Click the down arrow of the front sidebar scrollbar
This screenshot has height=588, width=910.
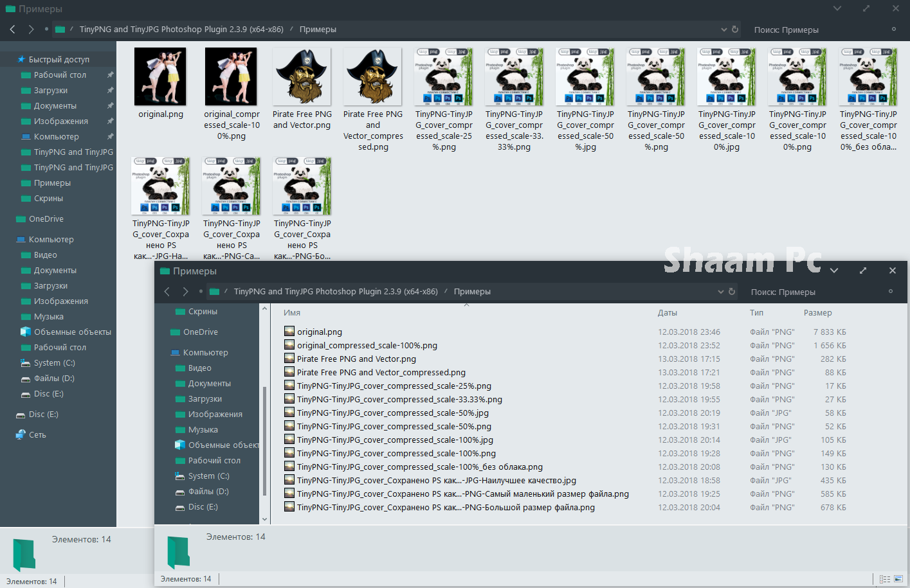click(264, 519)
